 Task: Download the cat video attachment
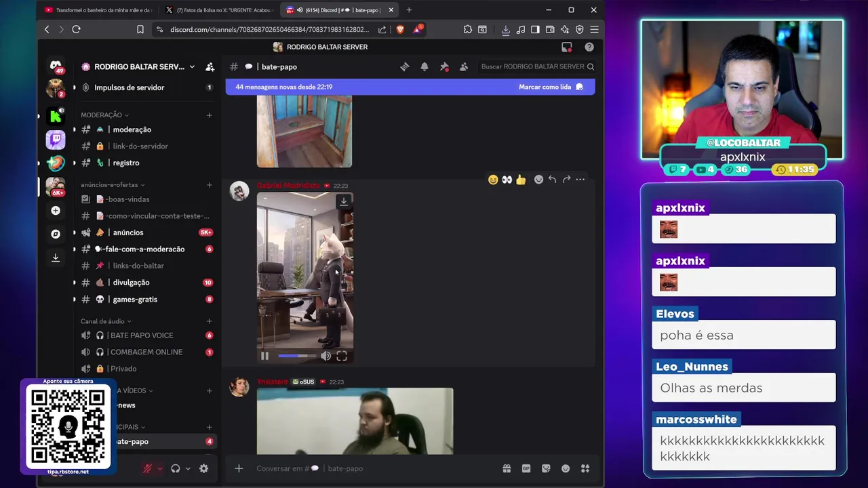point(344,201)
